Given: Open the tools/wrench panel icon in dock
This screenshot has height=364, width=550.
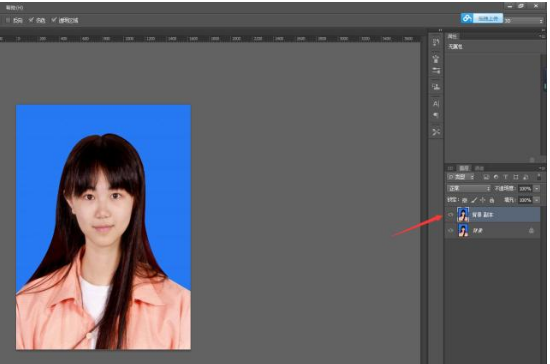Looking at the screenshot, I should [436, 132].
